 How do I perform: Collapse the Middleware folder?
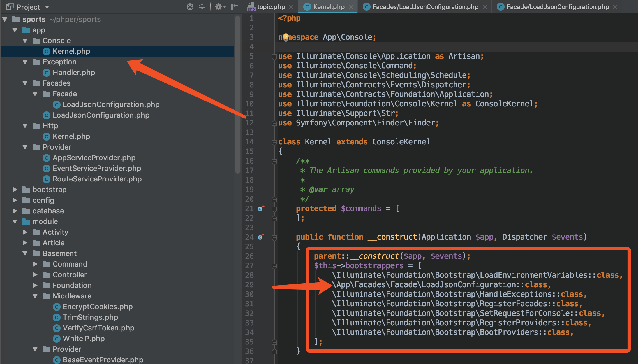(x=35, y=296)
